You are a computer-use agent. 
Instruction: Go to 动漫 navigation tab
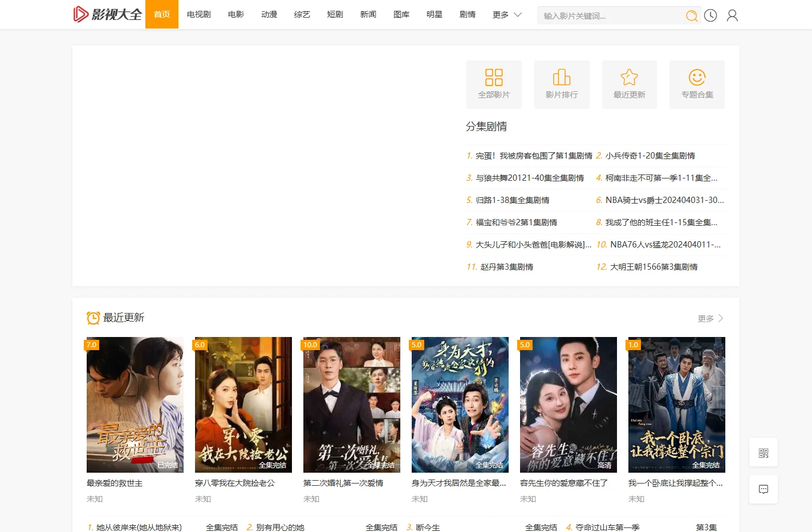(x=269, y=14)
